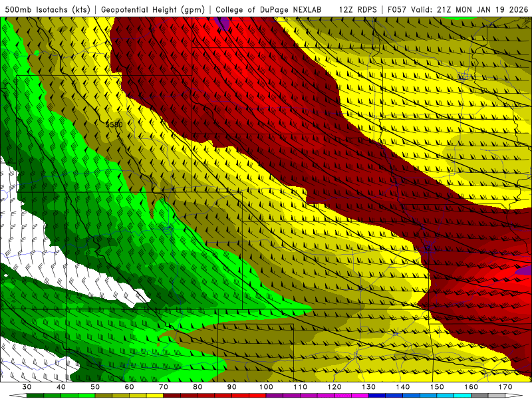
Task: Click the 150 value on the color scale
Action: pyautogui.click(x=437, y=387)
